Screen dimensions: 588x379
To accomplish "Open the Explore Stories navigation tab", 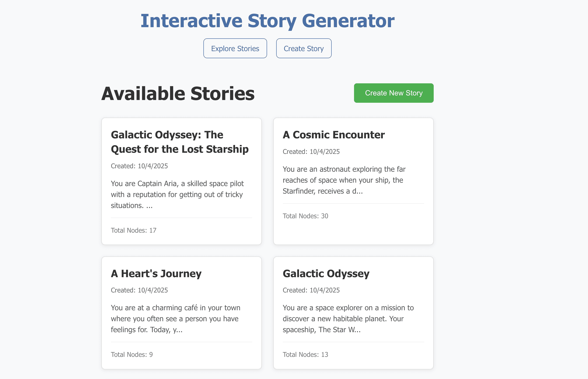I will (235, 48).
